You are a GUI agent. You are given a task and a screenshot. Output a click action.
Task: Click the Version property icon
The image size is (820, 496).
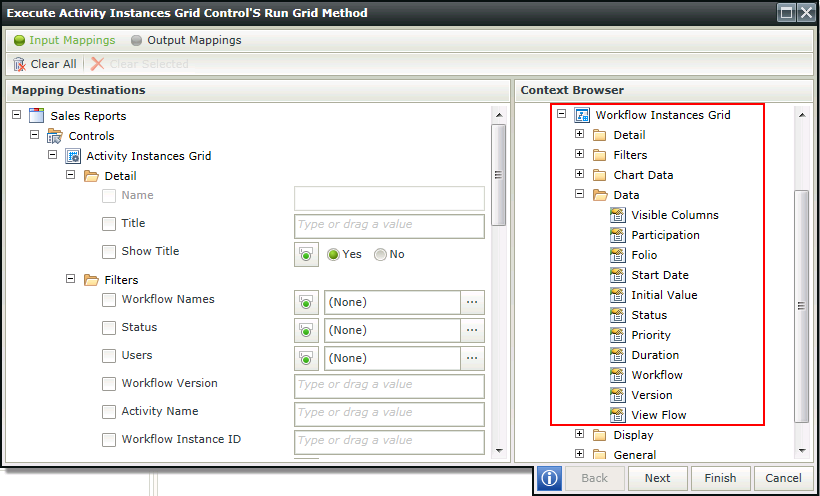point(618,395)
